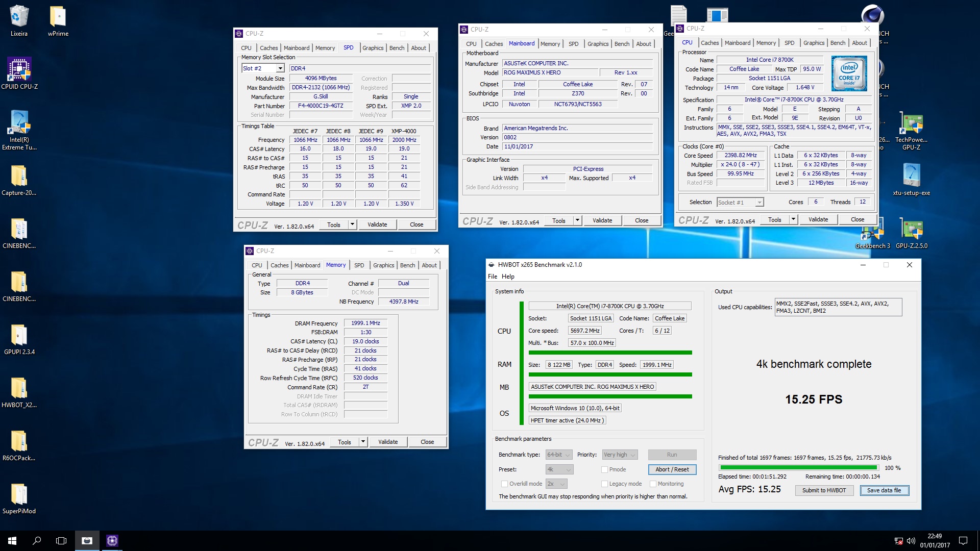Open the Capture-20 folder icon
980x551 pixels.
[19, 176]
